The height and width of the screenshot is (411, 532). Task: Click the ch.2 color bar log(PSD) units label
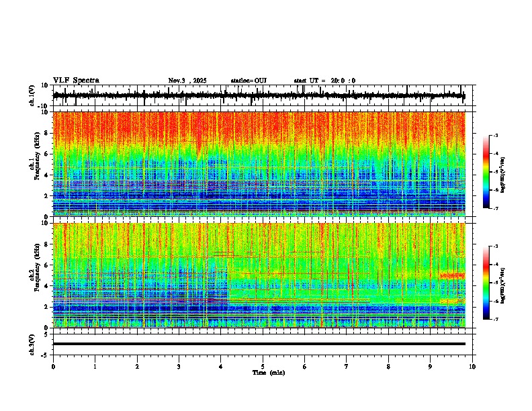point(503,286)
